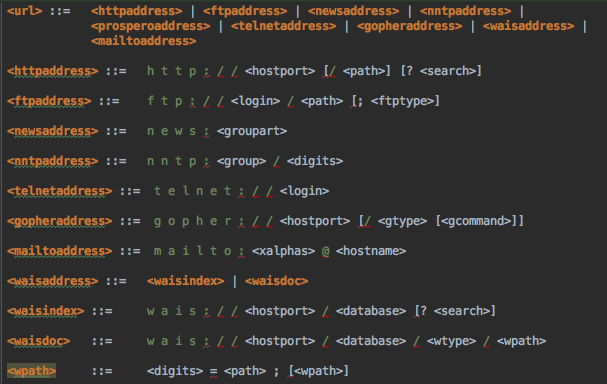Click recursive [<wpath>] at end of wpath rule
The height and width of the screenshot is (384, 607).
318,371
